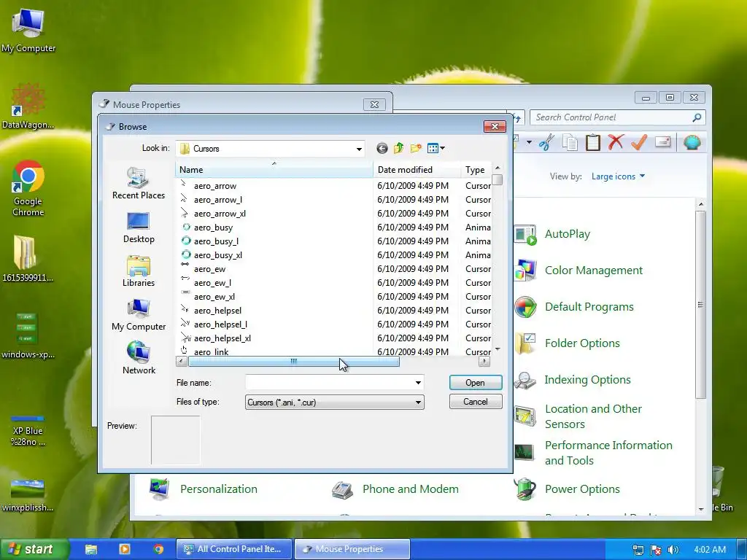Select Desktop in the places bar
747x560 pixels.
coord(139,227)
